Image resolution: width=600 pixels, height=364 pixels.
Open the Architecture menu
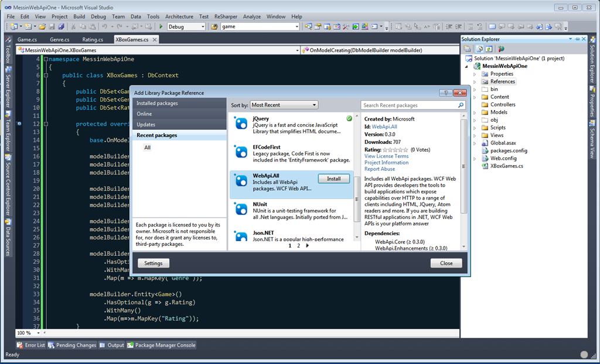pos(179,16)
